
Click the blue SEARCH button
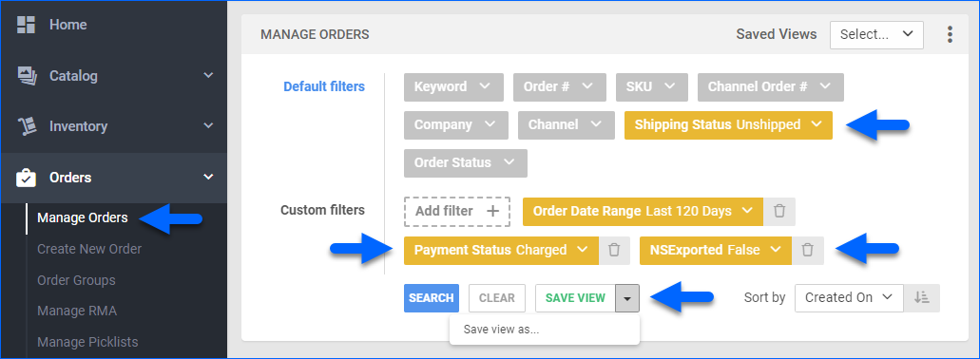(x=432, y=298)
